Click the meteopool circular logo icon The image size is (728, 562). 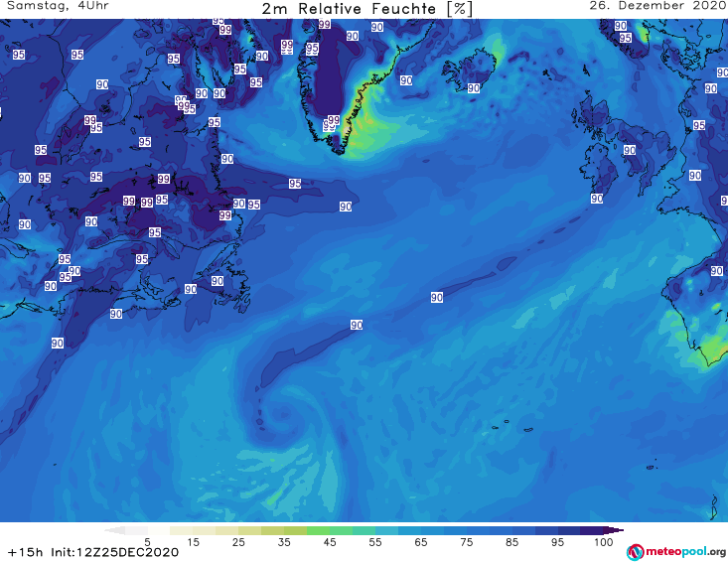click(x=636, y=552)
